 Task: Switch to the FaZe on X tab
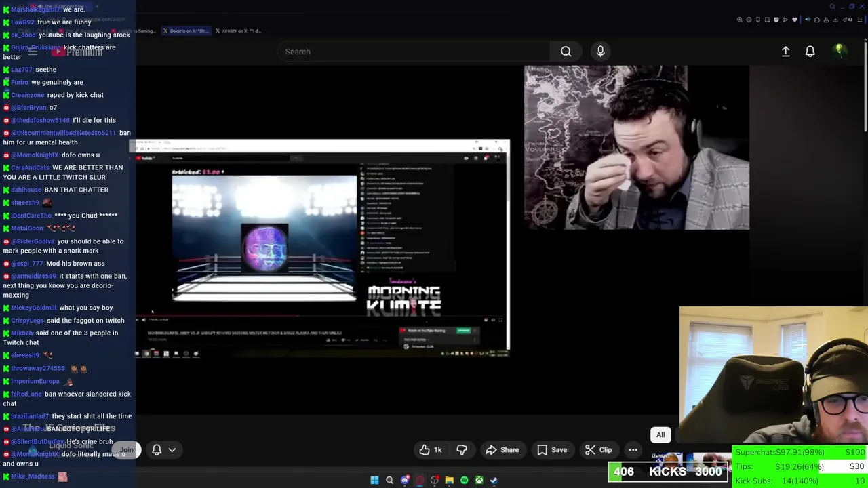click(237, 30)
